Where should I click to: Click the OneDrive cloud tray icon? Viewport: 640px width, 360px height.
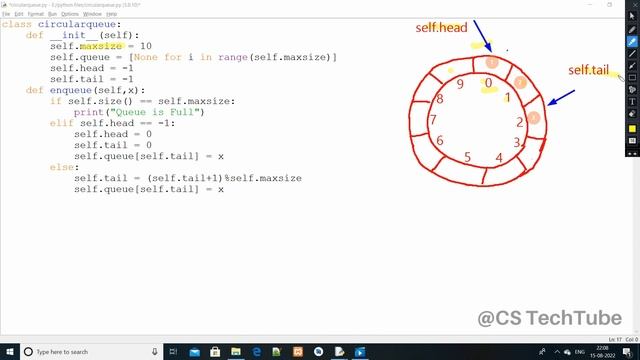coord(567,352)
